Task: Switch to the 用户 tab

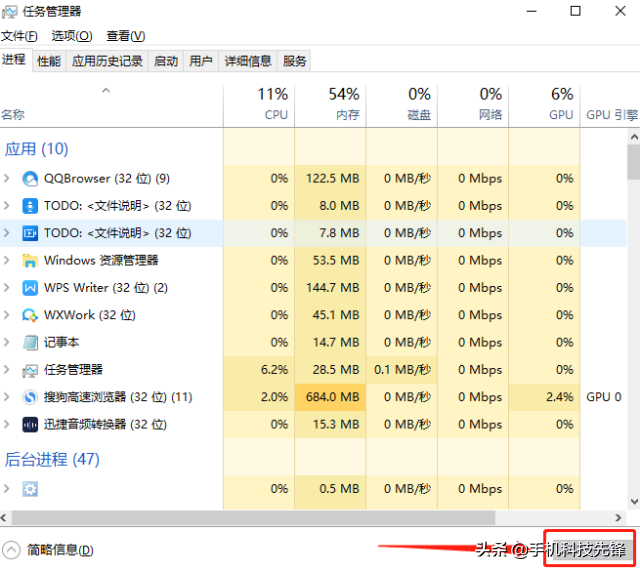Action: coord(201,61)
